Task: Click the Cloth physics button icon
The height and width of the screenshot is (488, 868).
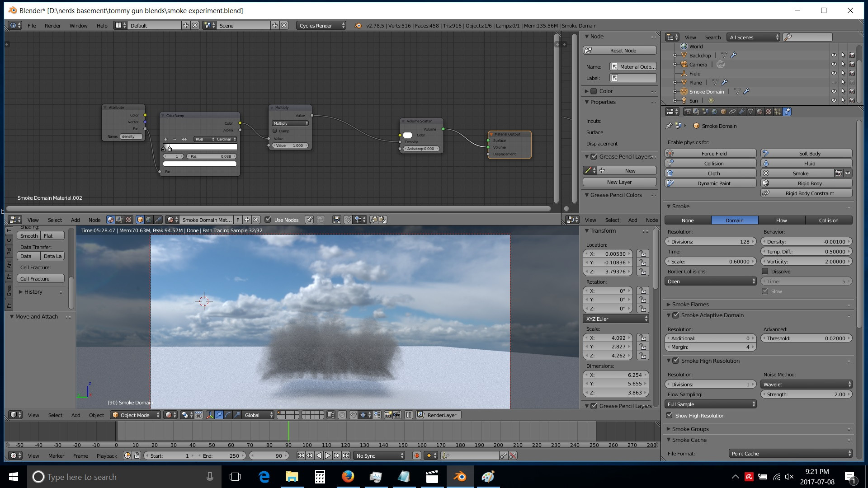Action: (670, 174)
